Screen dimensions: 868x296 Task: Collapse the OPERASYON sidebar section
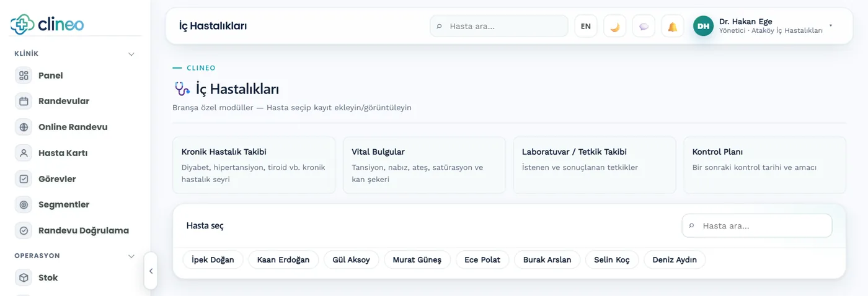131,256
